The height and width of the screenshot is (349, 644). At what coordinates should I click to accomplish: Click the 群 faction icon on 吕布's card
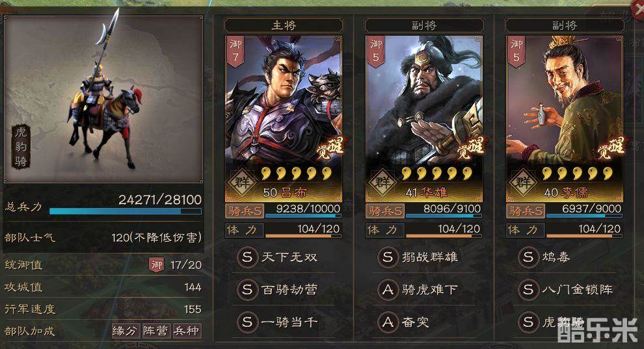pos(242,182)
